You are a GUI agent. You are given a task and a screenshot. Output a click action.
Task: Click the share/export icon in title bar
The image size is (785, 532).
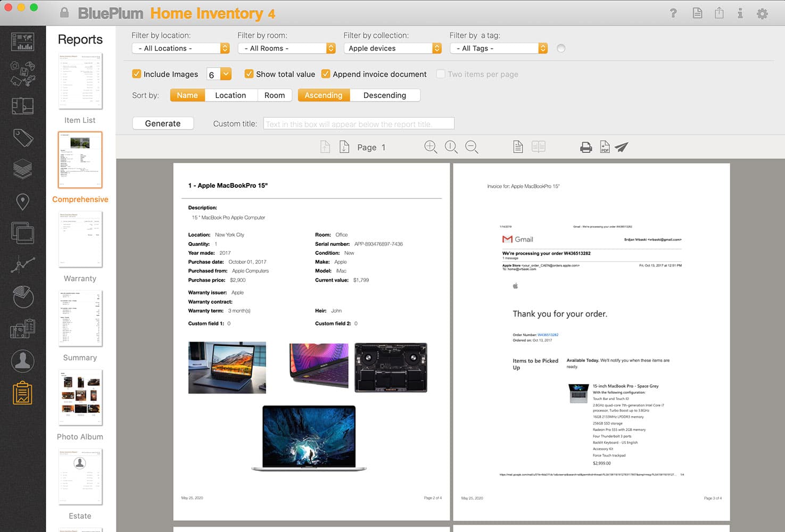[719, 13]
